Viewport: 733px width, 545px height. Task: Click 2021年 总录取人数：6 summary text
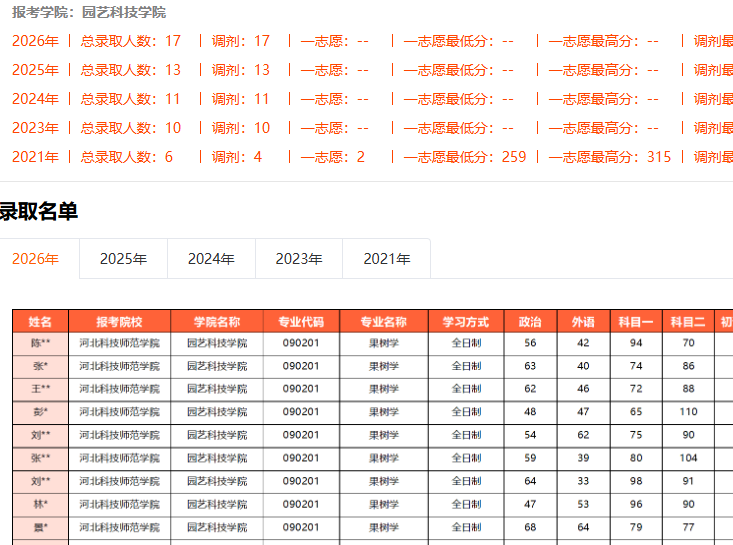pyautogui.click(x=93, y=157)
